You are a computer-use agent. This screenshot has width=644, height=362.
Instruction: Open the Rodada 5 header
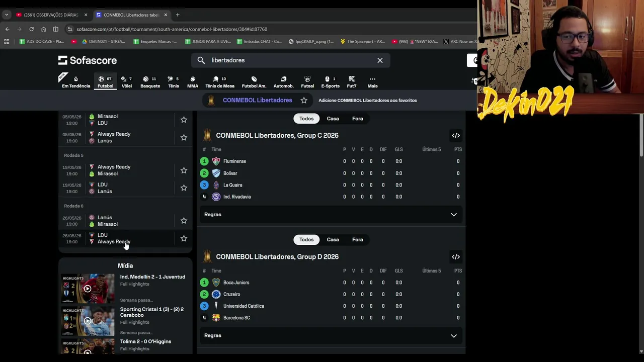(x=74, y=155)
